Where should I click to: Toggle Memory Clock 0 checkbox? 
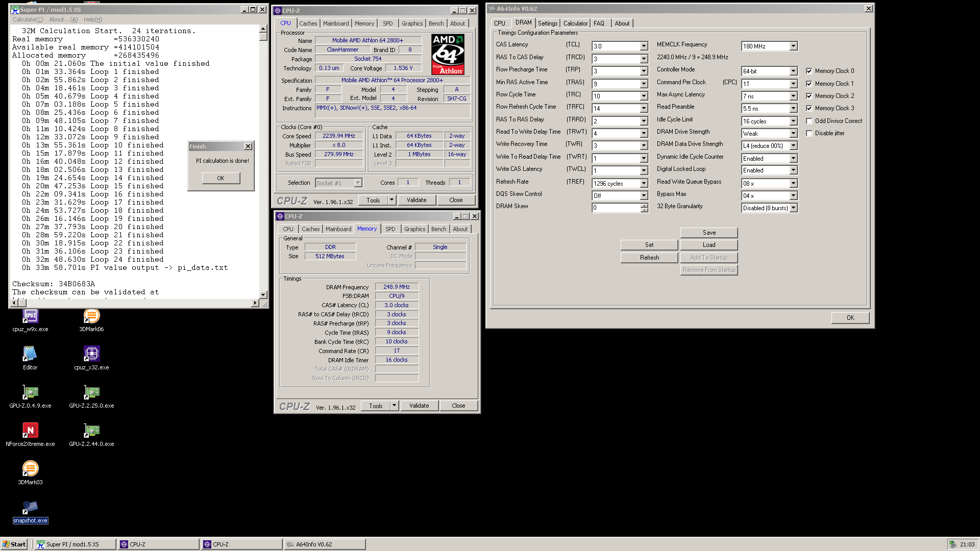[x=809, y=71]
